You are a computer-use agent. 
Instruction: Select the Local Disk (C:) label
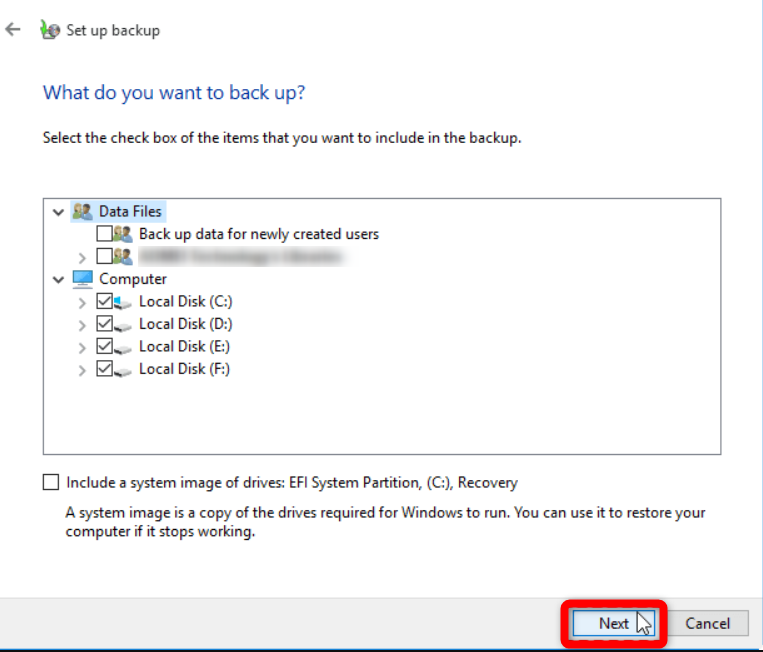pyautogui.click(x=172, y=301)
